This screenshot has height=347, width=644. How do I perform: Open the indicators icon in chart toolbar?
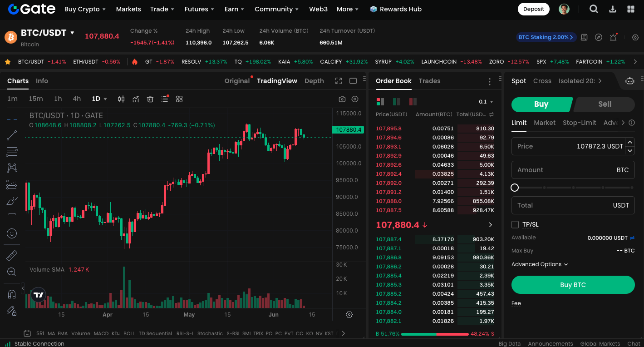point(136,99)
